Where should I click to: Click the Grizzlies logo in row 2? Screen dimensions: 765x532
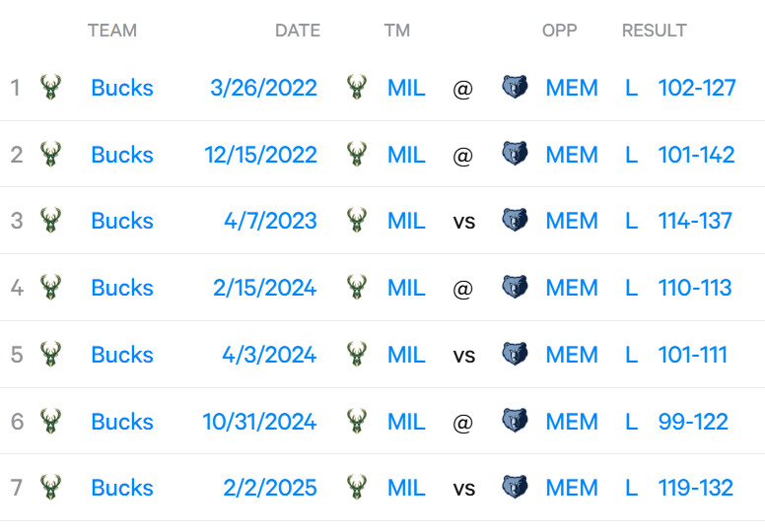pyautogui.click(x=515, y=155)
